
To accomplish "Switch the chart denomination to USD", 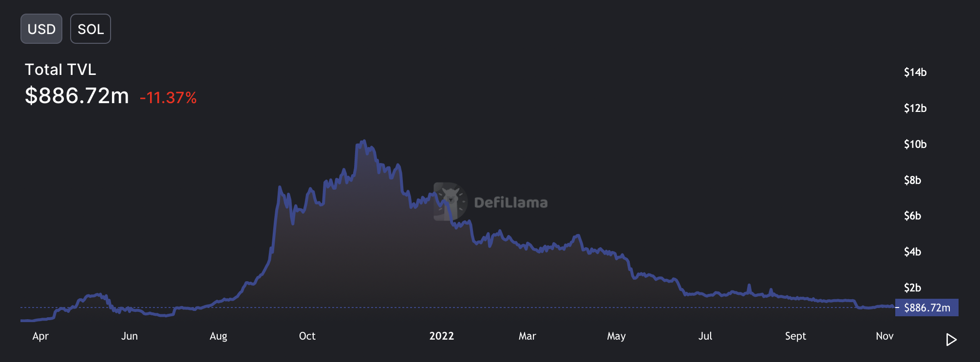I will click(x=41, y=29).
